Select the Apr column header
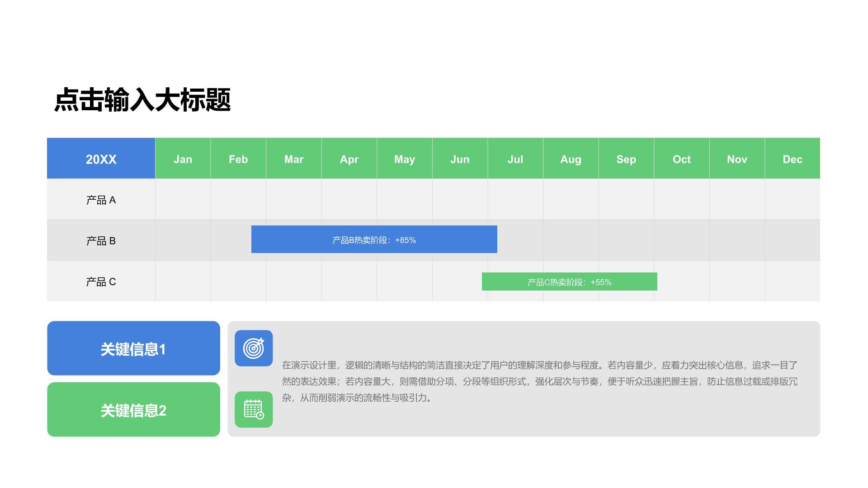Screen dimensions: 868x488 (x=349, y=159)
